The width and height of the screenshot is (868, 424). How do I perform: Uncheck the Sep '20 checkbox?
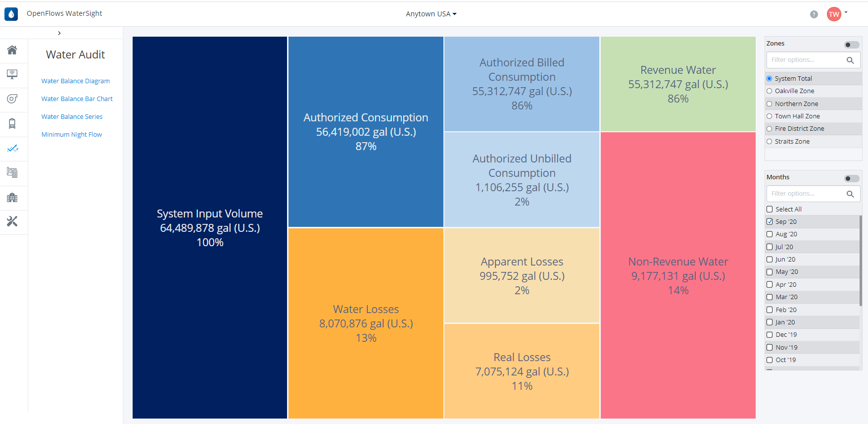770,221
